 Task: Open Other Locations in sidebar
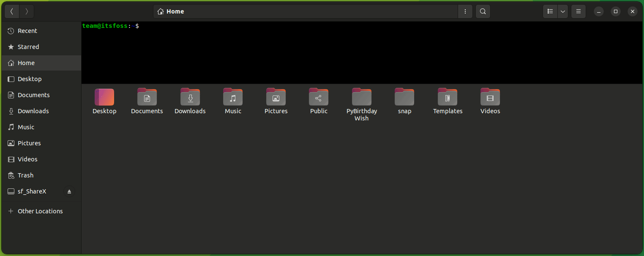(40, 211)
